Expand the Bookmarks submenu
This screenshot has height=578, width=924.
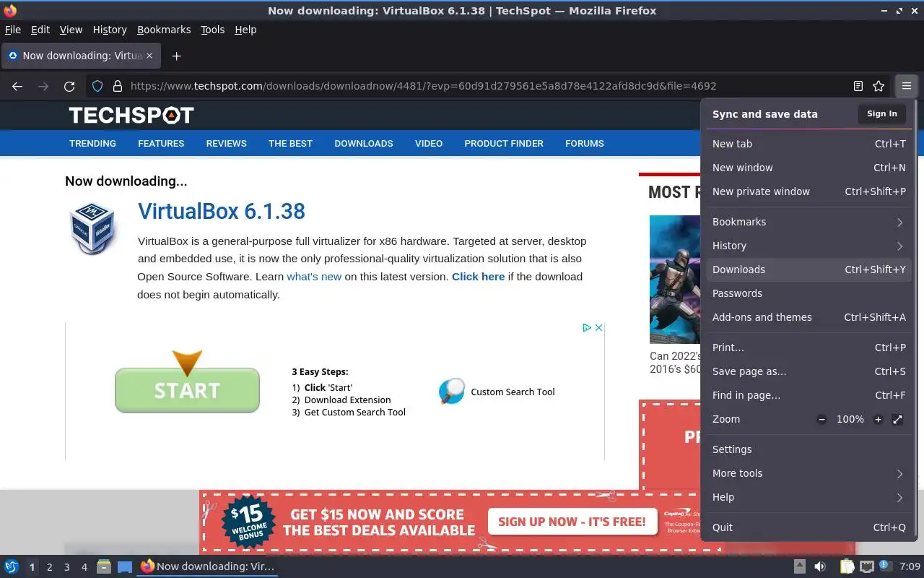tap(808, 222)
